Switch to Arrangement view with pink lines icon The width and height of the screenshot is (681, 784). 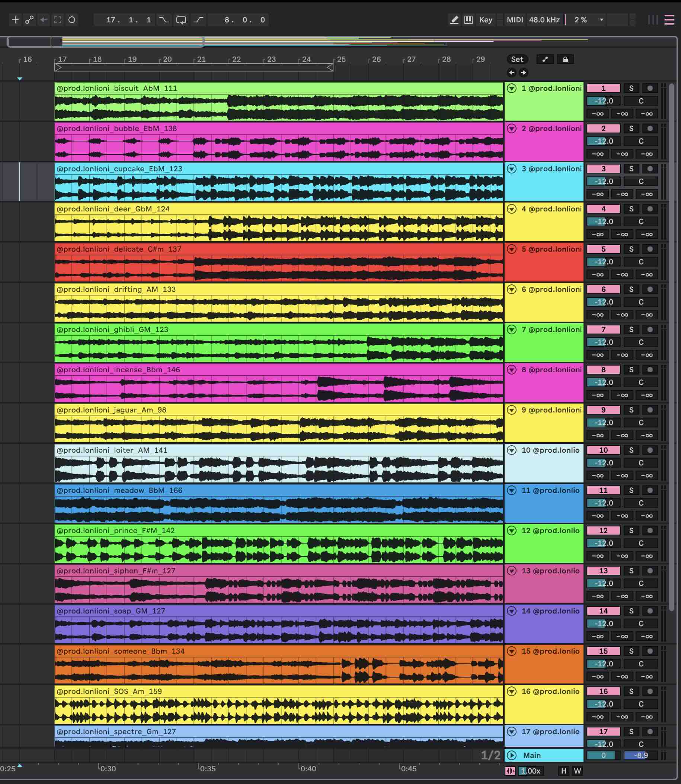click(x=669, y=20)
